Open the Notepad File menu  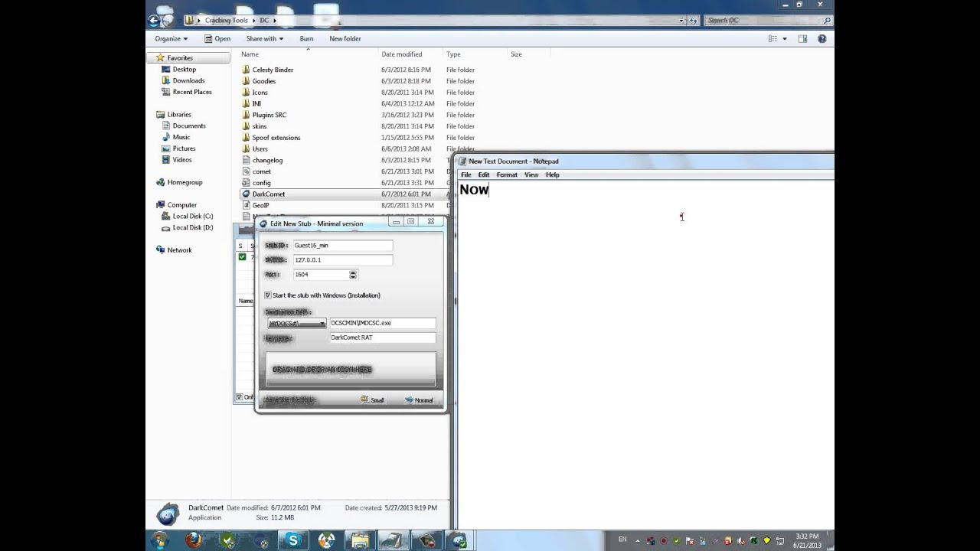pos(465,175)
